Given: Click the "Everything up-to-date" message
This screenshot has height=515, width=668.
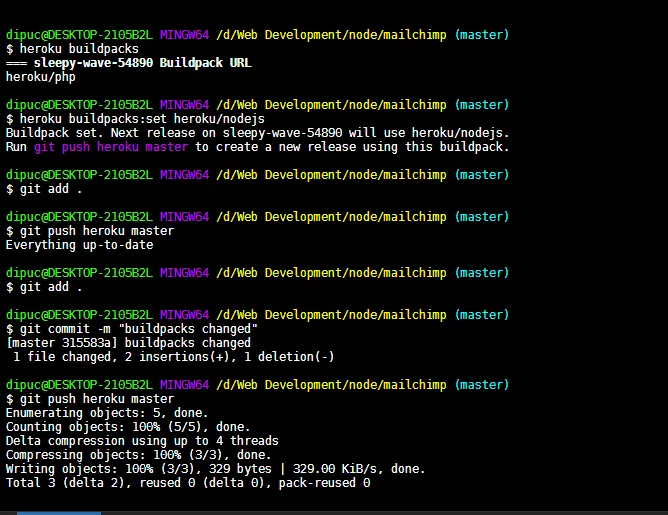Looking at the screenshot, I should pyautogui.click(x=80, y=245).
